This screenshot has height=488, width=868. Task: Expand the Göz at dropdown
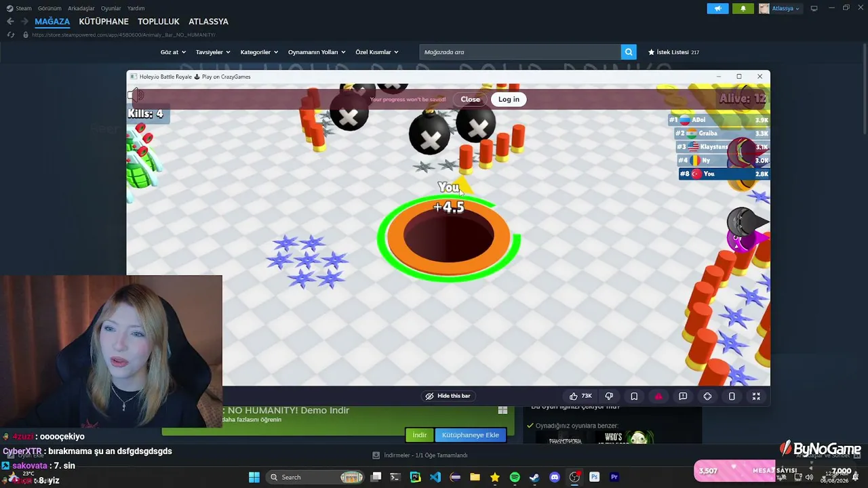173,52
